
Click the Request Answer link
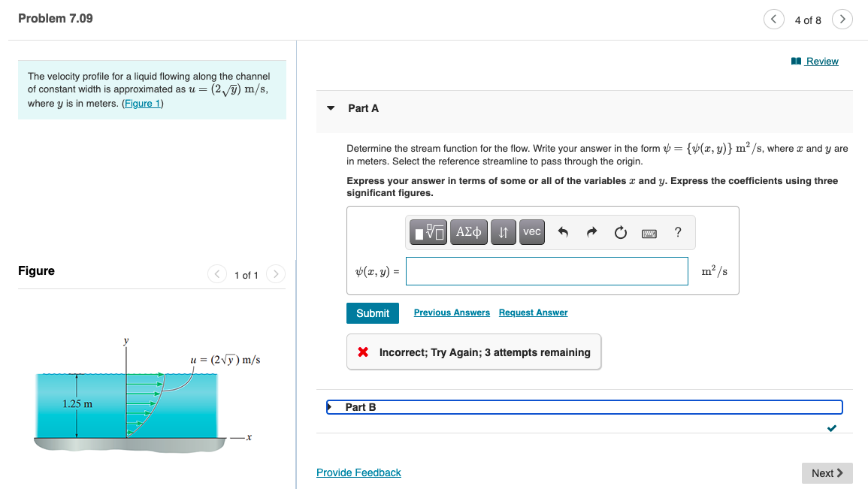pos(533,312)
